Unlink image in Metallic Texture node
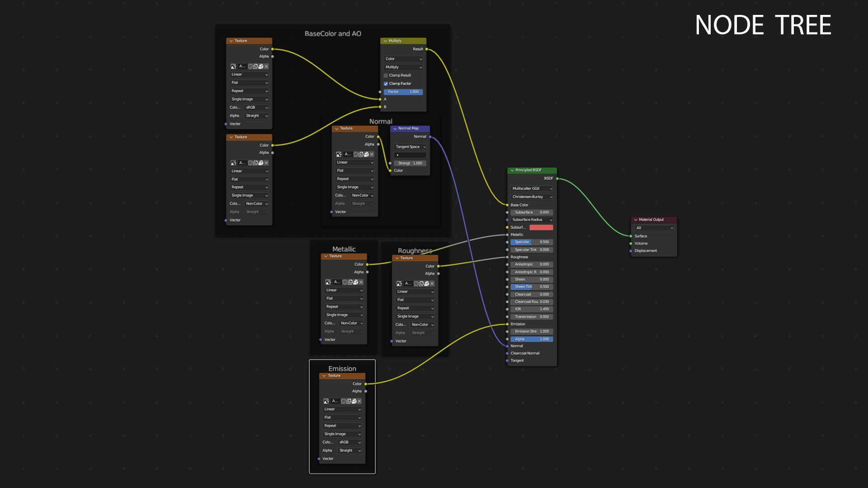868x488 pixels. click(x=361, y=282)
